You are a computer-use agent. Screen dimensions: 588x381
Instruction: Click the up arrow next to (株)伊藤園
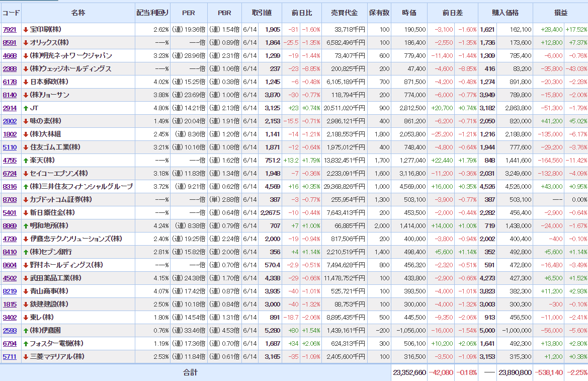(x=26, y=330)
